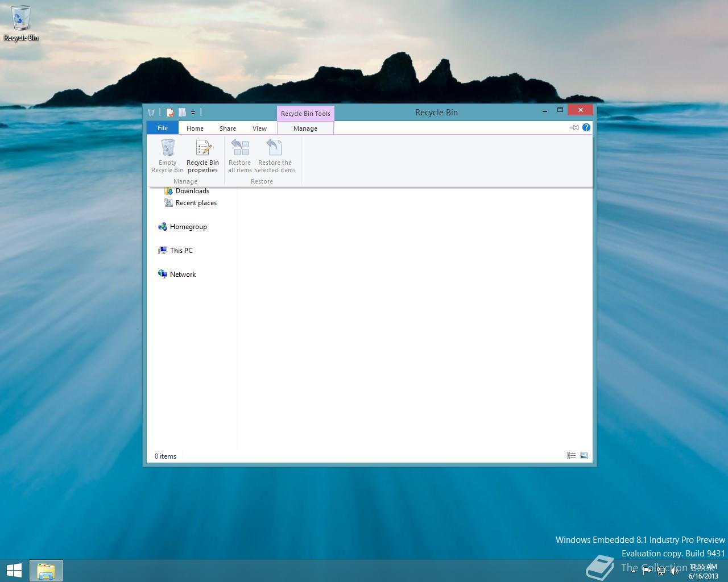Open the Start button on taskbar
This screenshot has height=582, width=728.
coord(14,571)
